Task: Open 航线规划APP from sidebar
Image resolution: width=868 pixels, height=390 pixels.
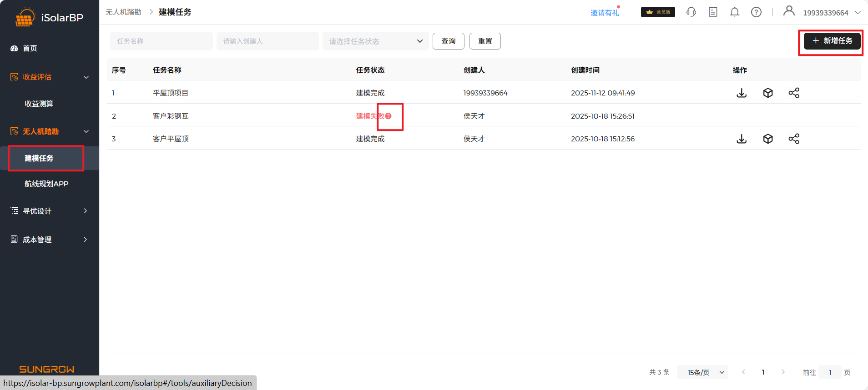Action: coord(46,184)
